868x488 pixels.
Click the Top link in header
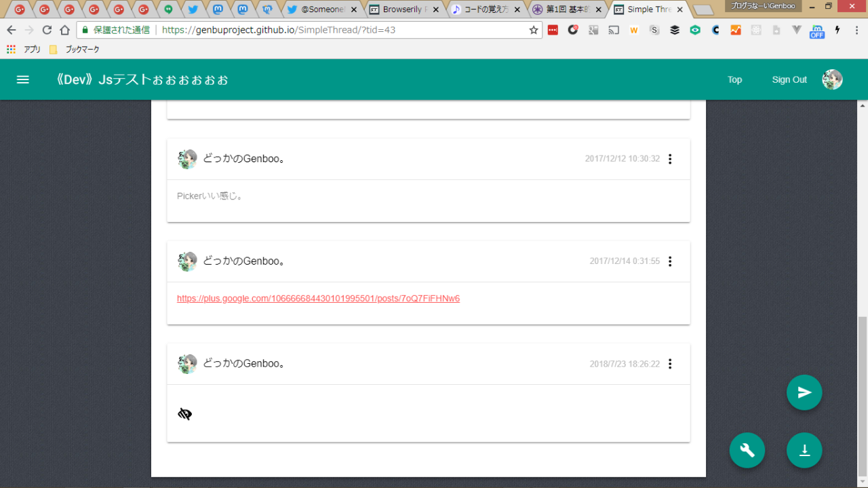[x=734, y=79]
